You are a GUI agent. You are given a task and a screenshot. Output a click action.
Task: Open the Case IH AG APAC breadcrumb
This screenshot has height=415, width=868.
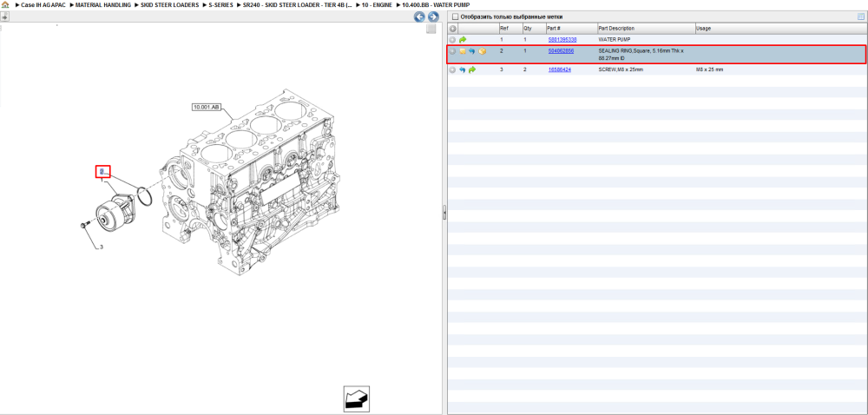coord(43,4)
